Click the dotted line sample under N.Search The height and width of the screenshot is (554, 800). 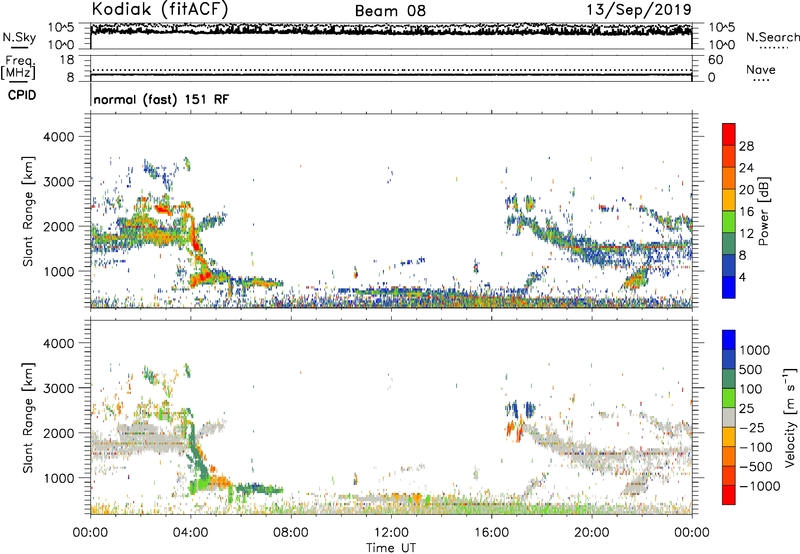pyautogui.click(x=773, y=48)
